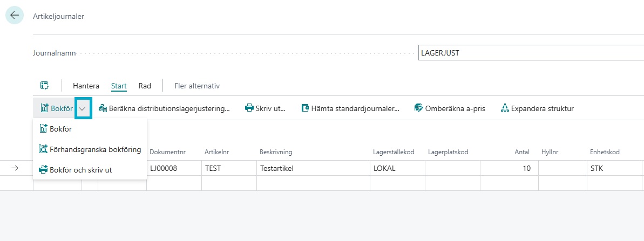Switch to the Hantera tab

coord(86,86)
